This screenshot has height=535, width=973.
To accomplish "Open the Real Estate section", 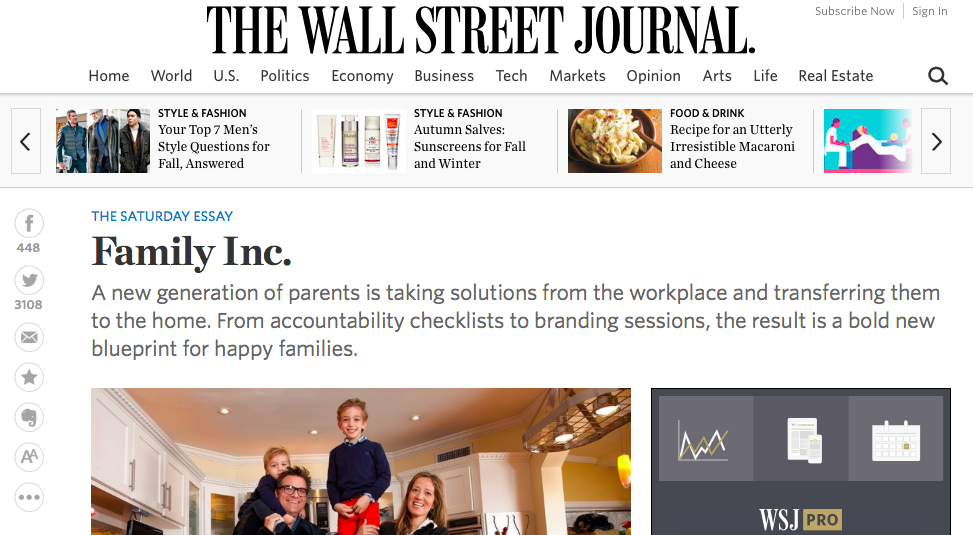I will pyautogui.click(x=835, y=76).
